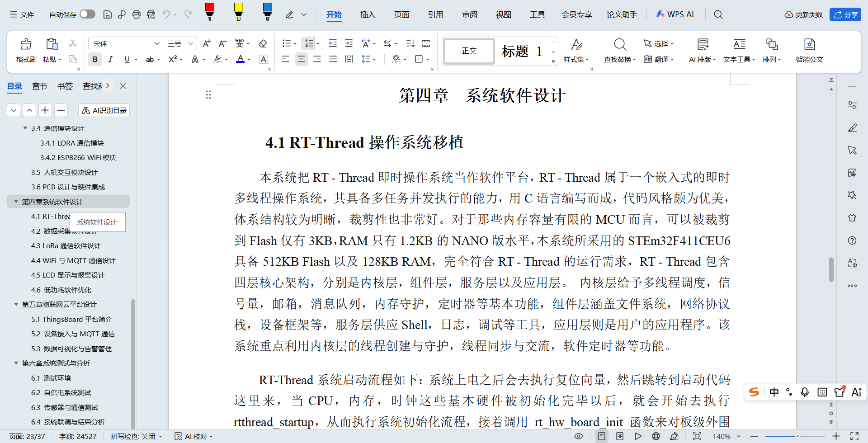Viewport: 868px width, 443px height.
Task: Apply the 正文 style
Action: coord(469,51)
